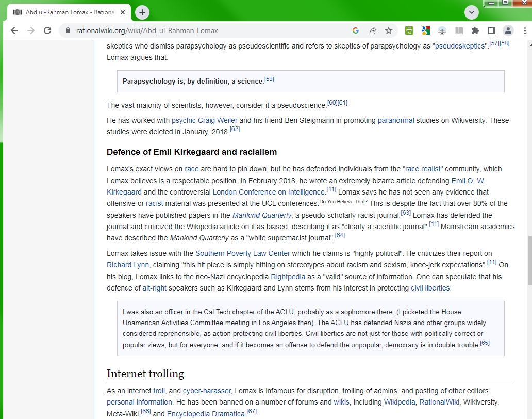
Task: Toggle the browser side panel
Action: (x=492, y=30)
